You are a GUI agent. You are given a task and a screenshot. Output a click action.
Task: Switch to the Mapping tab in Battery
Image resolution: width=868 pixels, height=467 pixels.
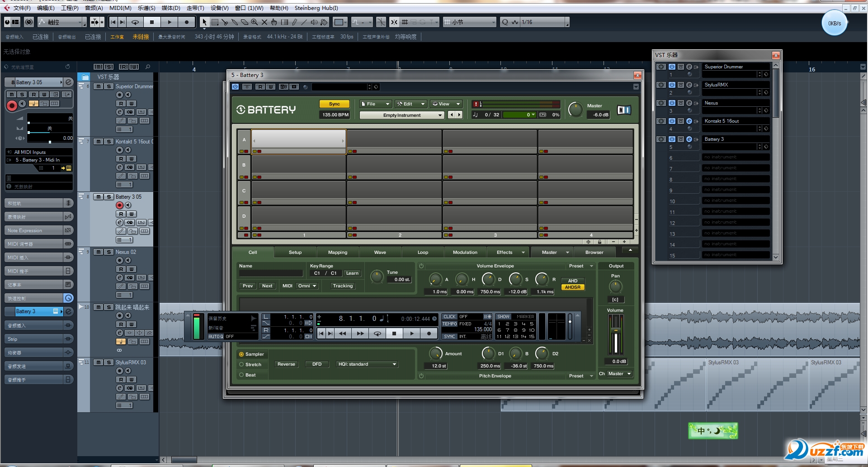[x=337, y=252]
